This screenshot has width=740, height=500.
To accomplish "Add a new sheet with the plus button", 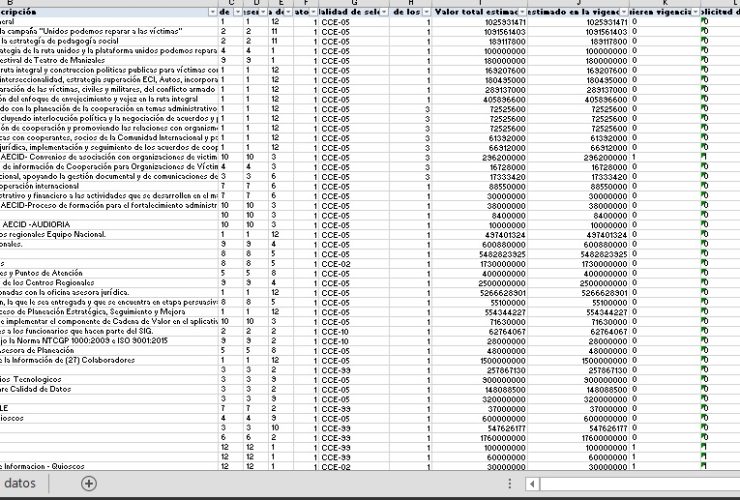I will click(x=89, y=483).
